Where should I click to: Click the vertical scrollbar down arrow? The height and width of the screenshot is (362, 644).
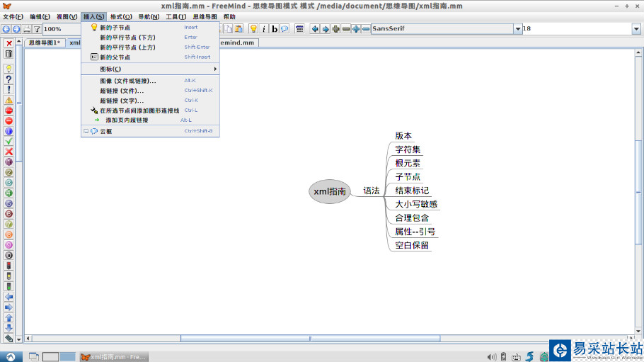pos(638,331)
